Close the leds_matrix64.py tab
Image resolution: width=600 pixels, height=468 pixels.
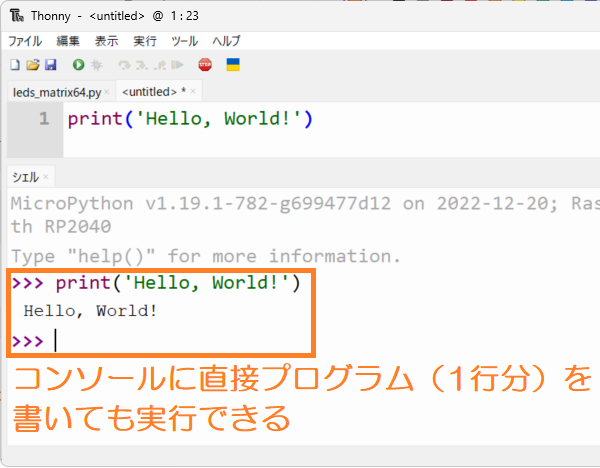107,92
